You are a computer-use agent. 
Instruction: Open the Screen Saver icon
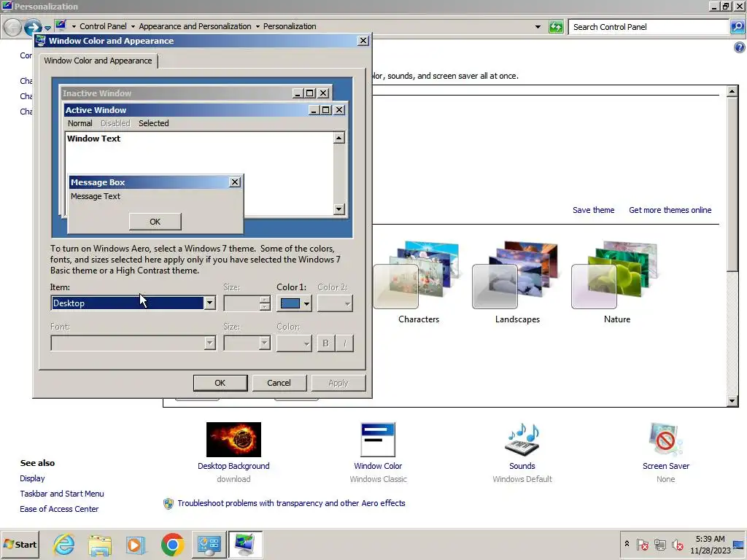665,440
